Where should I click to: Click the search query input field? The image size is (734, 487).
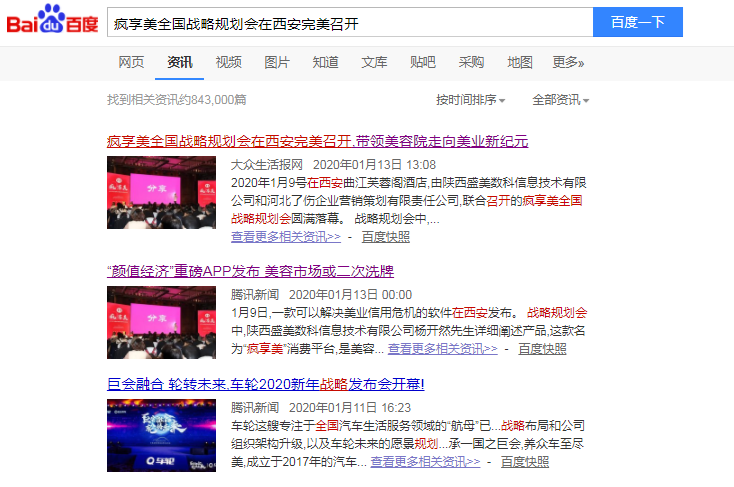pyautogui.click(x=349, y=22)
